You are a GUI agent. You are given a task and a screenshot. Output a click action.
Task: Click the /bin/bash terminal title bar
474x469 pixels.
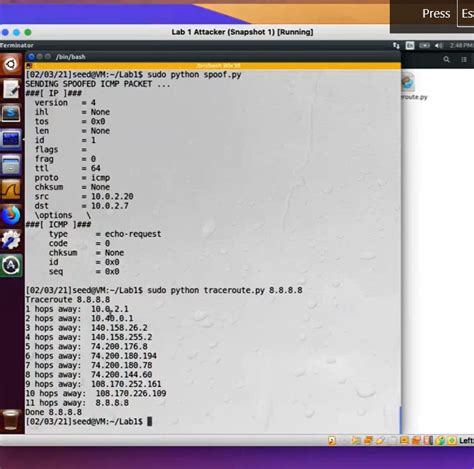[x=213, y=57]
